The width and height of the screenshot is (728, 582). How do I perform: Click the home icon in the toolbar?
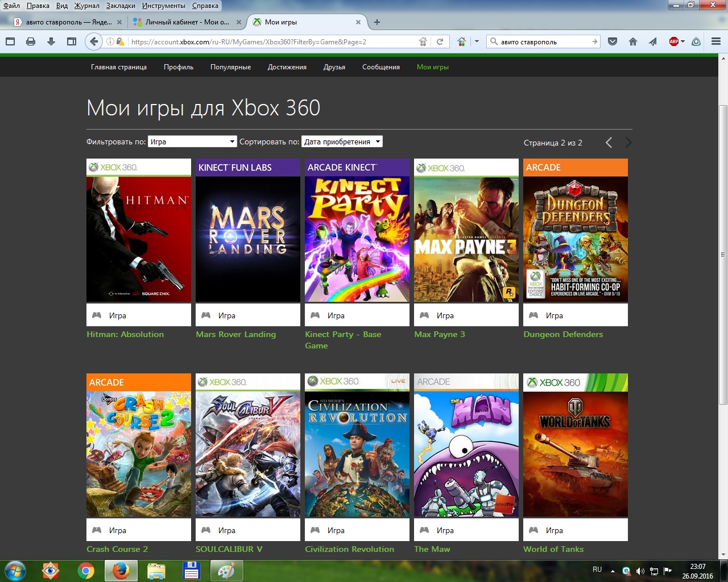coord(633,41)
